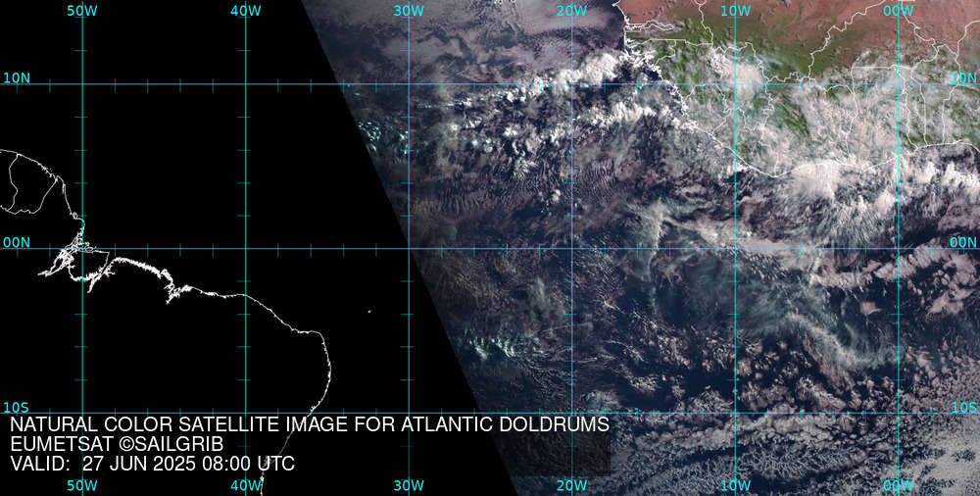Click the 00N latitude label on the right side
Screen dimensions: 980x496
click(x=963, y=242)
